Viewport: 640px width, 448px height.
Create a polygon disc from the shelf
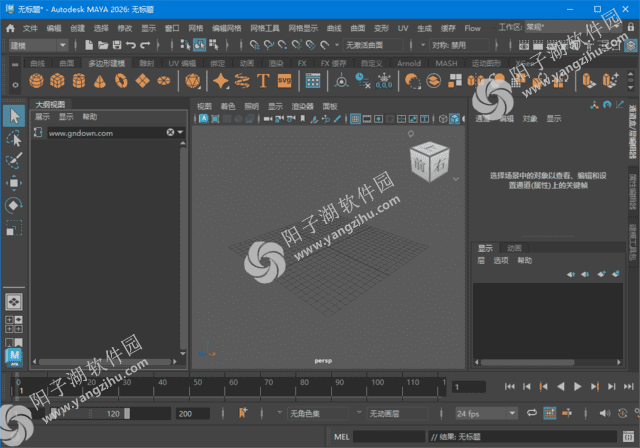164,80
